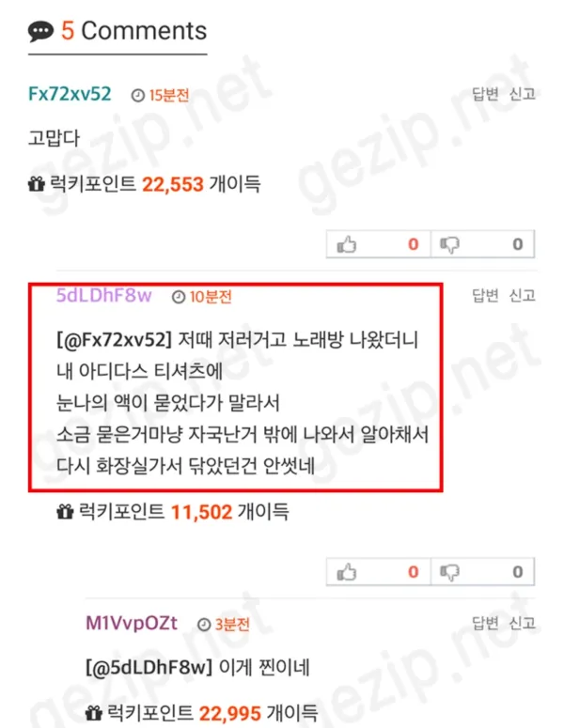Open 5dLDhF8w user profile
The height and width of the screenshot is (728, 564).
pos(104,295)
